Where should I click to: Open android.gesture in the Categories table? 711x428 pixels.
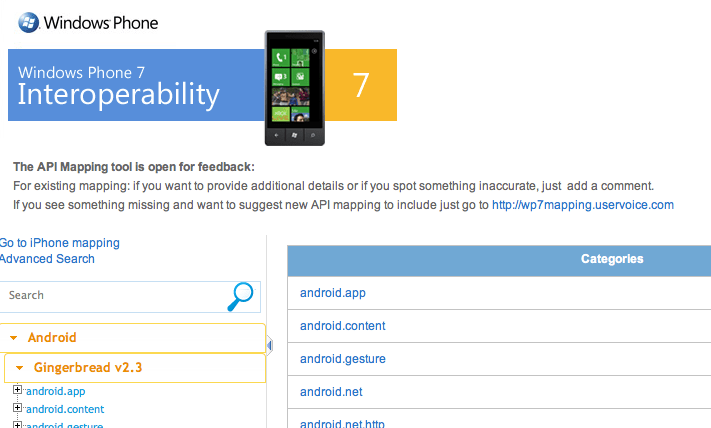pyautogui.click(x=342, y=359)
